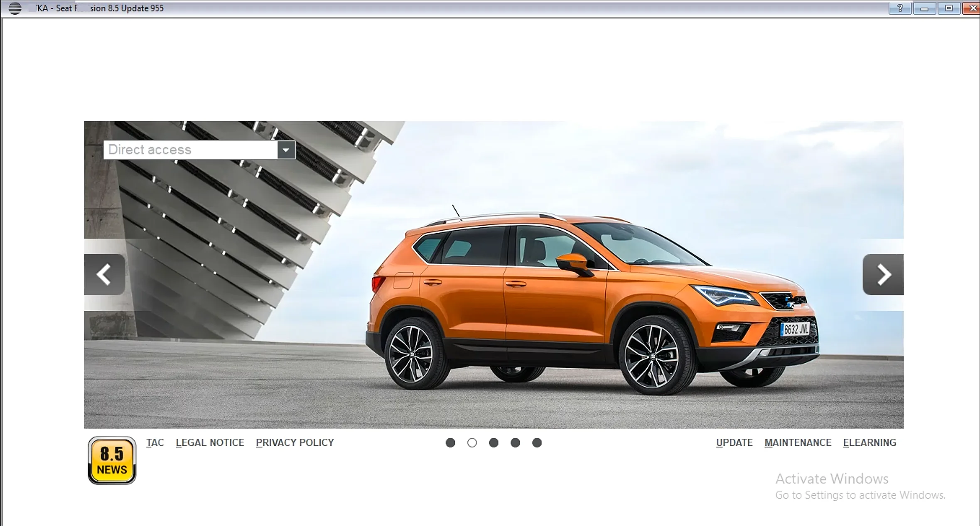
Task: Open the hamburger menu in title bar
Action: click(15, 8)
